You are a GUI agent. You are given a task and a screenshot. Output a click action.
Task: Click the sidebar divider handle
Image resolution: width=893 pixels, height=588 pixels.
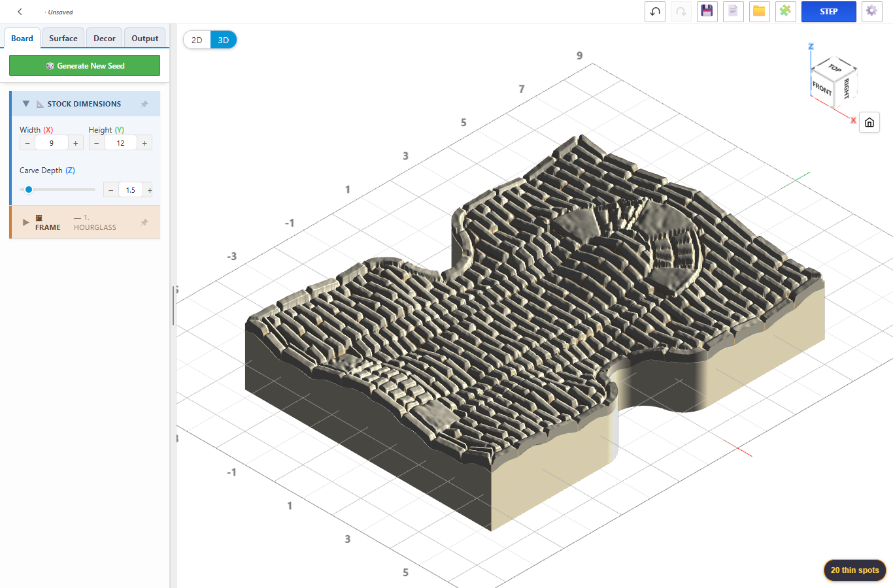[173, 306]
